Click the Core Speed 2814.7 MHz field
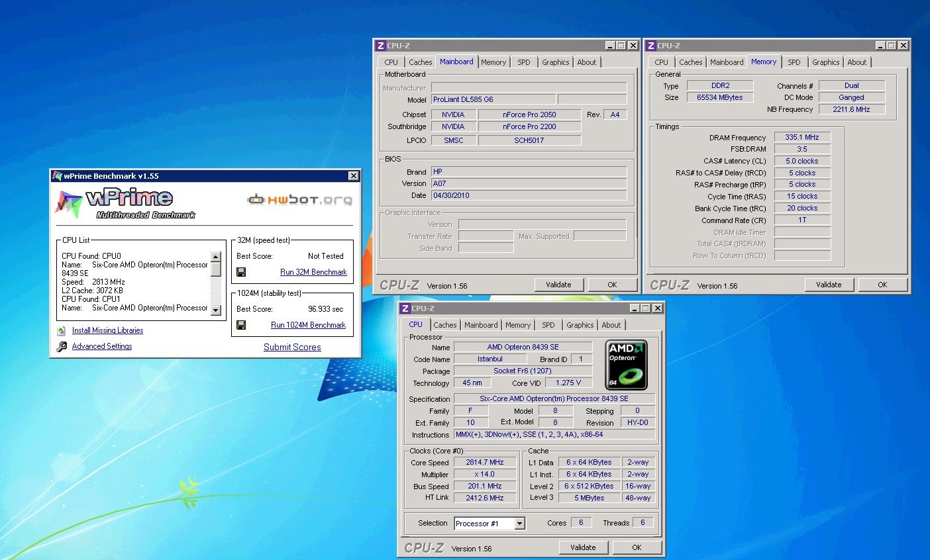This screenshot has width=930, height=560. pyautogui.click(x=485, y=462)
